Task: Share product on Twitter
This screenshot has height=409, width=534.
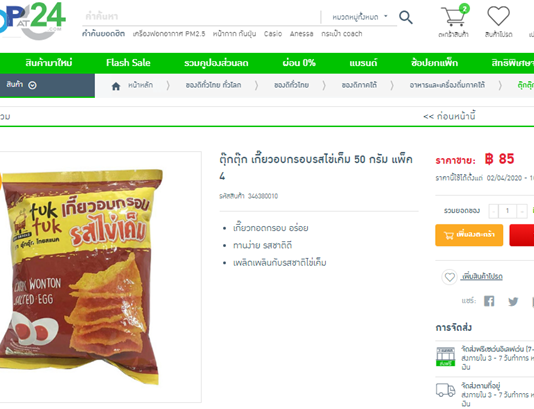Action: [x=513, y=301]
